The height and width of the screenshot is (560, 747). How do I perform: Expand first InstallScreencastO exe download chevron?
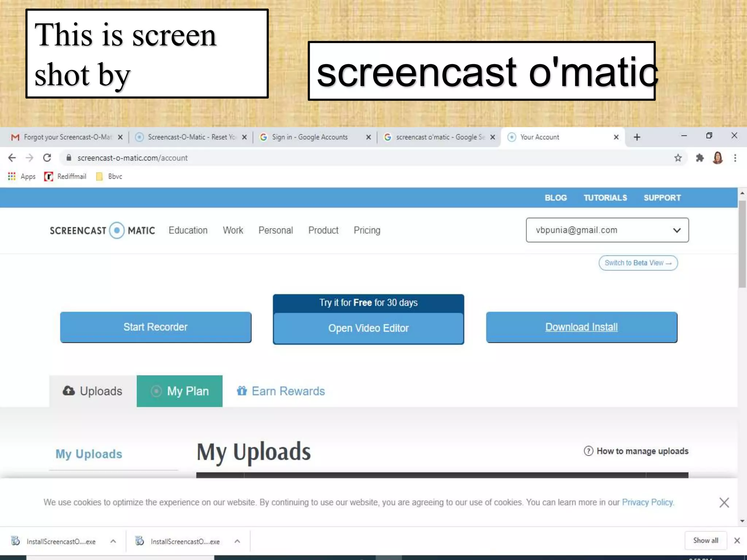point(113,541)
